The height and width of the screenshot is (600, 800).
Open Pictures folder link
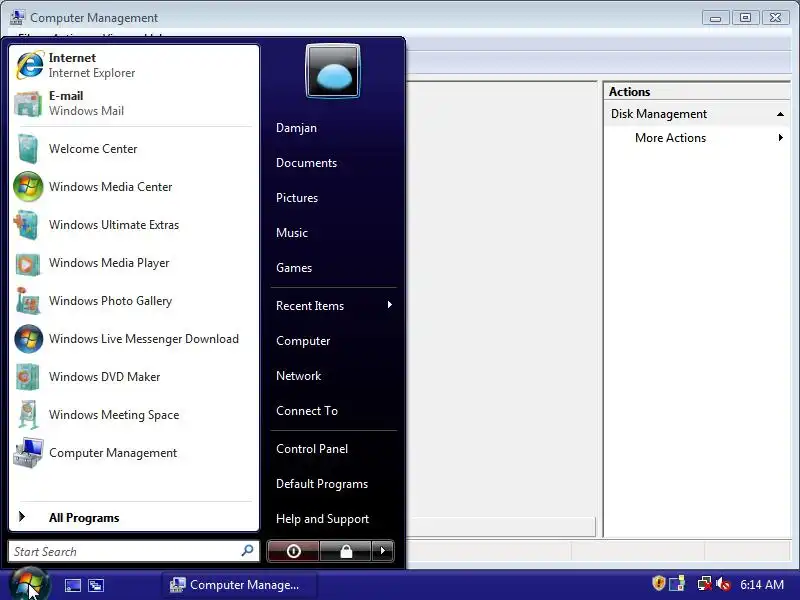(297, 198)
